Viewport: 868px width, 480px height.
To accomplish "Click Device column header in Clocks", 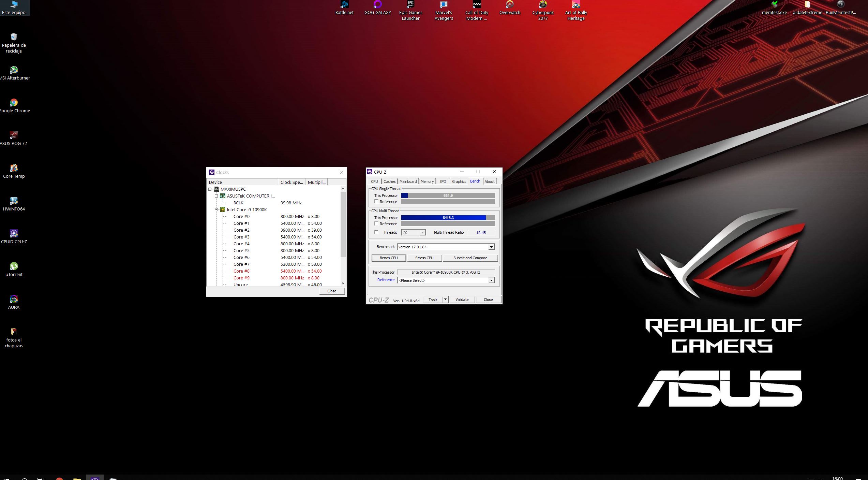I will click(x=242, y=182).
